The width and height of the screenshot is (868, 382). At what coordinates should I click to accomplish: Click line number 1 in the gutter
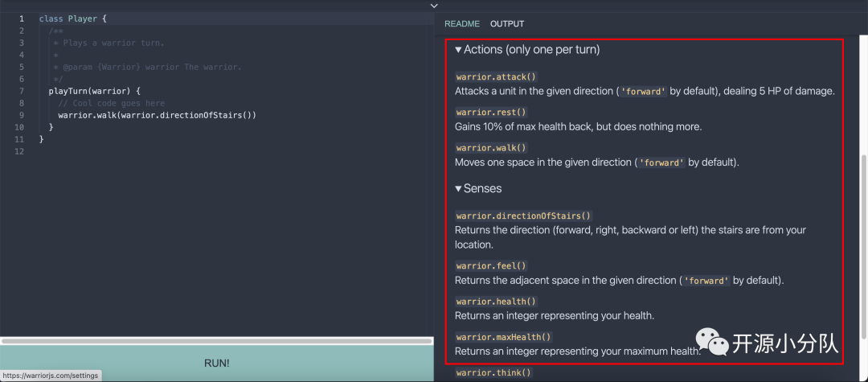tap(22, 18)
